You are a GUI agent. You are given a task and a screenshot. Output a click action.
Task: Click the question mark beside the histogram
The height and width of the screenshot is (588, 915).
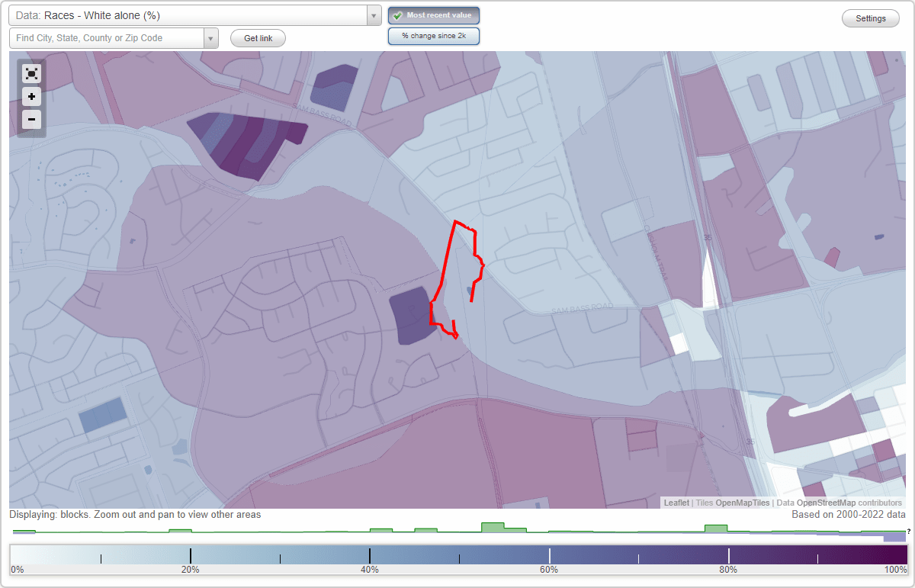[908, 530]
